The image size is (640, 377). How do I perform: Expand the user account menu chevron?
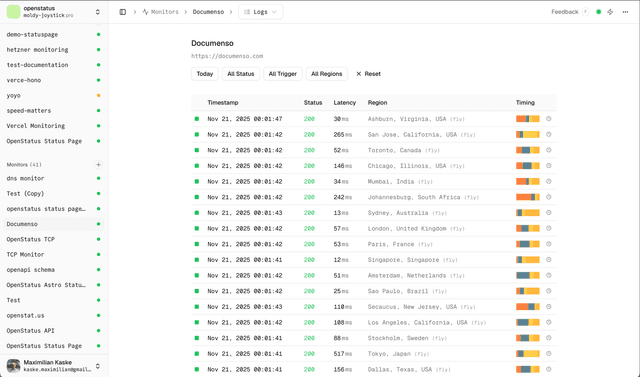98,366
